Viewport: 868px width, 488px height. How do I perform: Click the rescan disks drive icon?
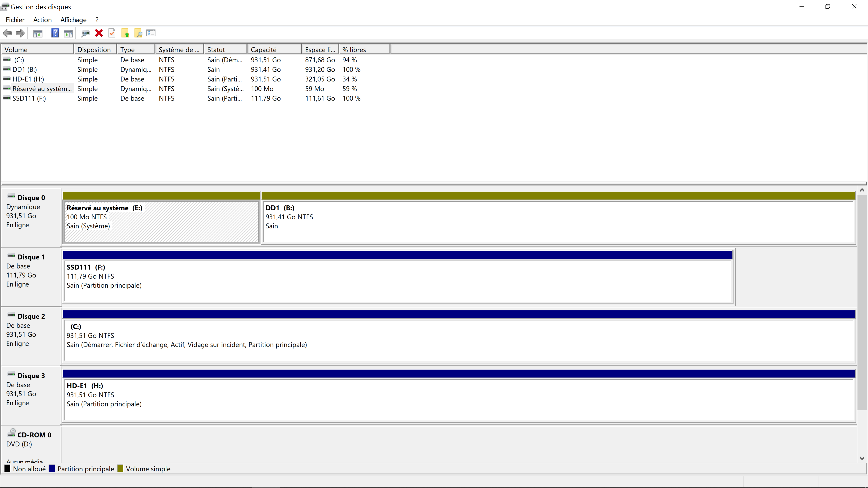click(x=86, y=33)
